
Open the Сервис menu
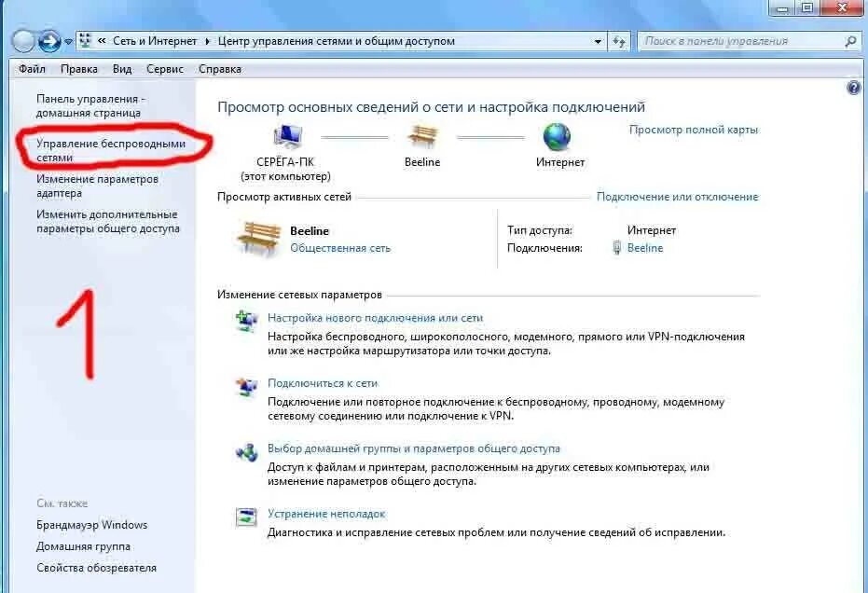pos(165,69)
